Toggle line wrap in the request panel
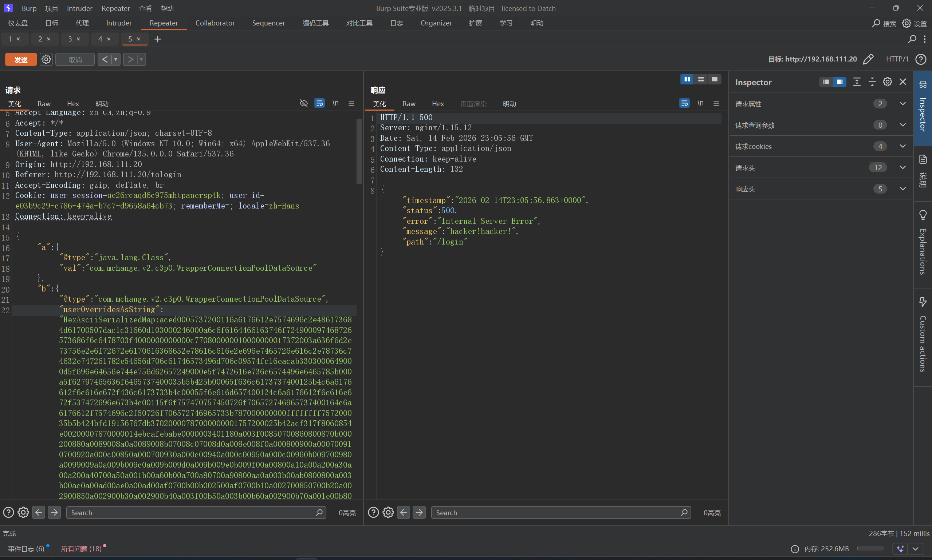This screenshot has width=932, height=560. click(319, 103)
